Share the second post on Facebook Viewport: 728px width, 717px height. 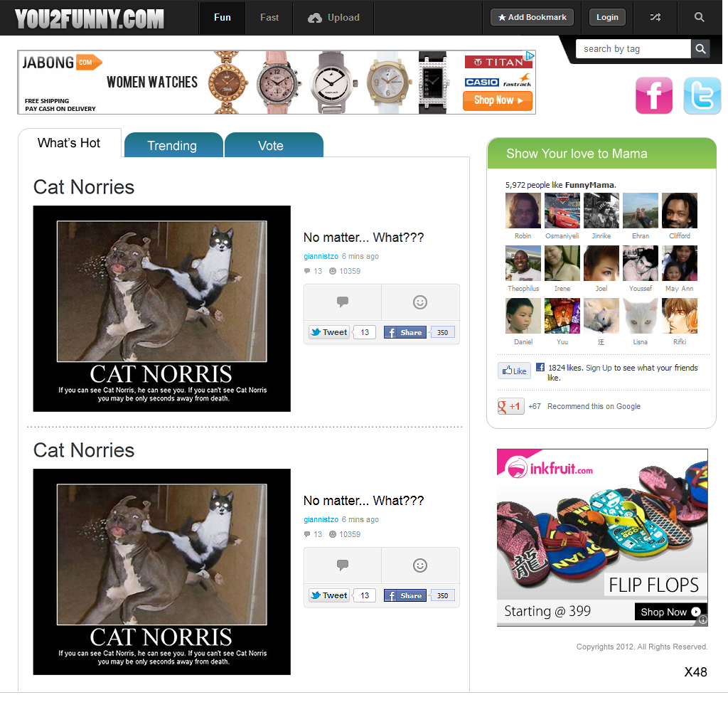405,596
